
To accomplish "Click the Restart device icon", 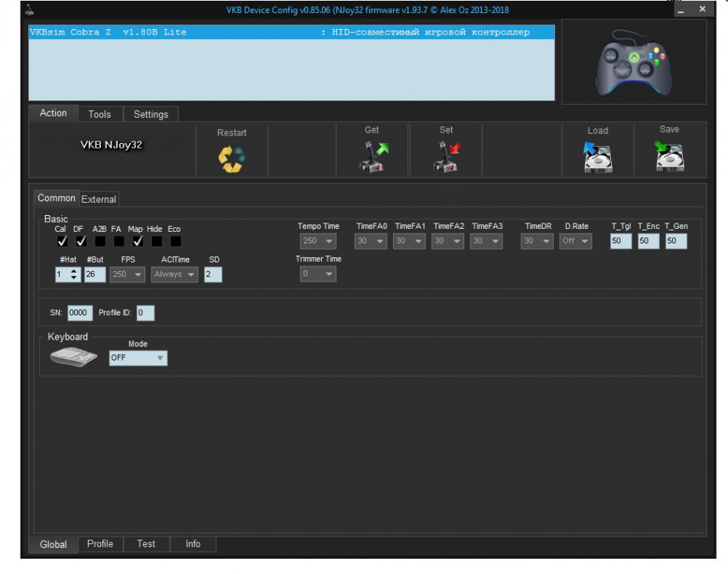I will coord(232,158).
